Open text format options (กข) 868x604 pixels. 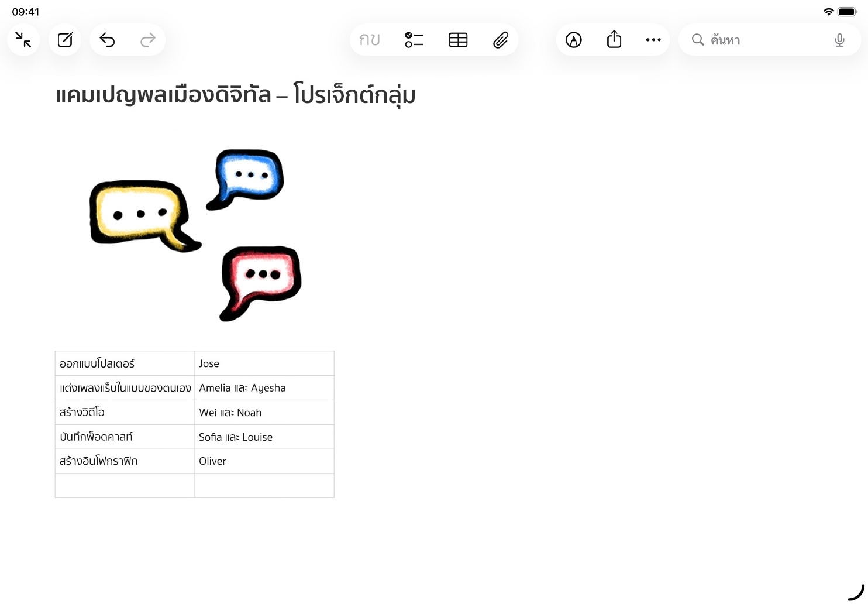370,40
